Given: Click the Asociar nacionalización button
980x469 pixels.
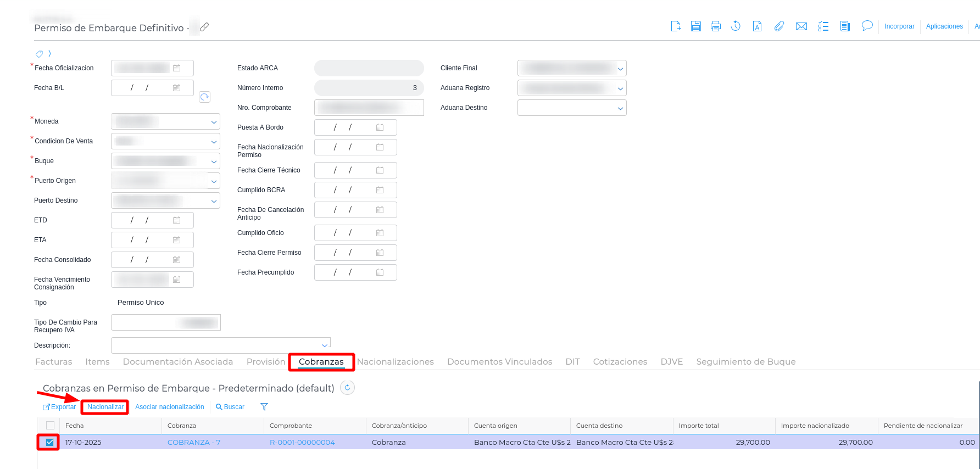Looking at the screenshot, I should point(169,407).
